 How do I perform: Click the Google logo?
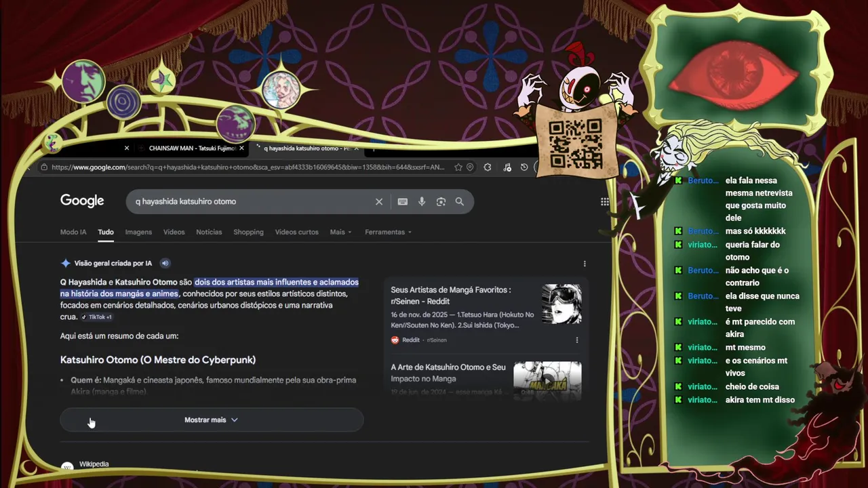tap(82, 201)
